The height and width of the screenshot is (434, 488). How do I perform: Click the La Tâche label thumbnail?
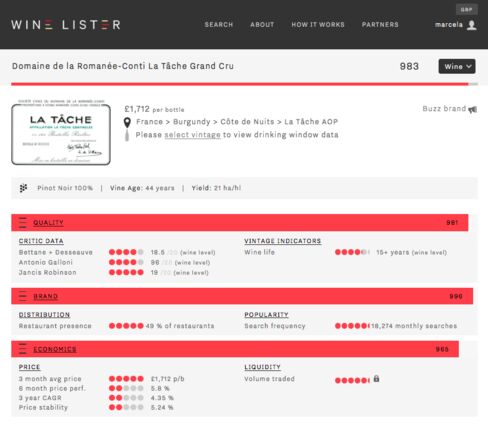tap(61, 132)
